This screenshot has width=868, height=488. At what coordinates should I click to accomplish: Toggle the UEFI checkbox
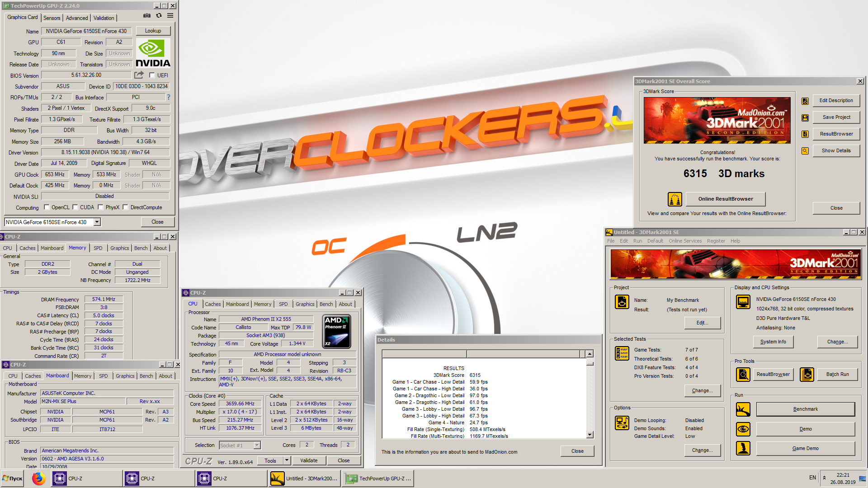click(x=152, y=75)
